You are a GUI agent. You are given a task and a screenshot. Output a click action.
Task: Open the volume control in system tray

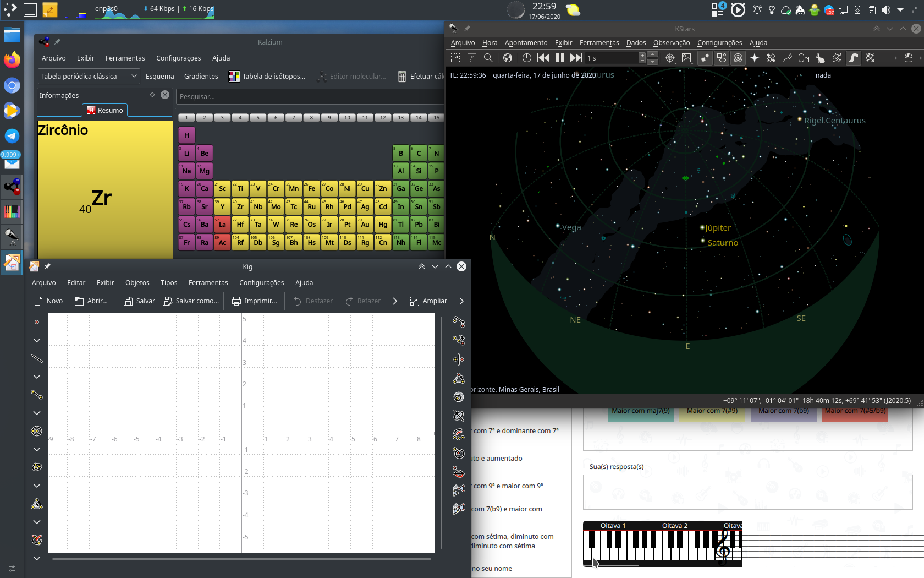886,10
